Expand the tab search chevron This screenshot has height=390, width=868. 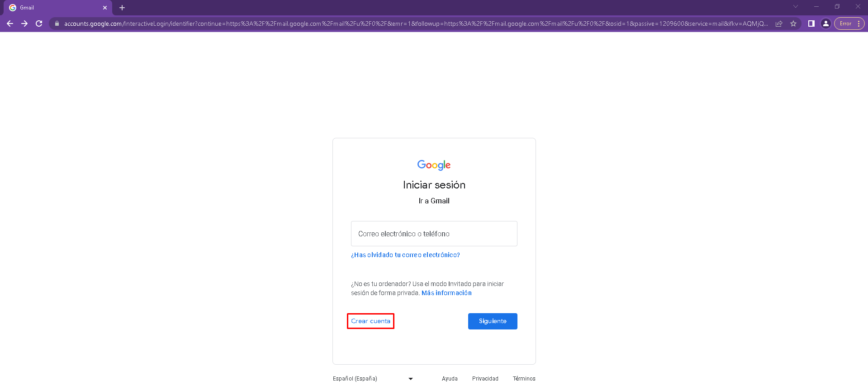[796, 6]
